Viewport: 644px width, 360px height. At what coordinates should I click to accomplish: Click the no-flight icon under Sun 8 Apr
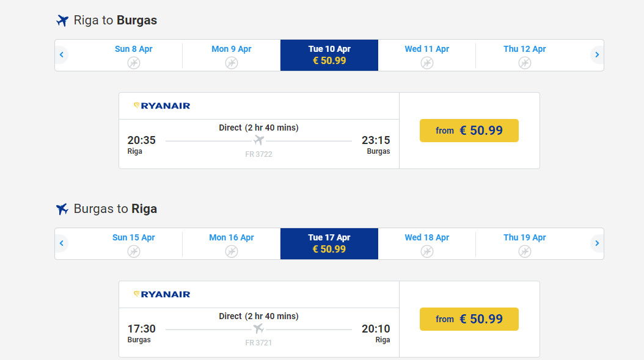click(x=133, y=63)
